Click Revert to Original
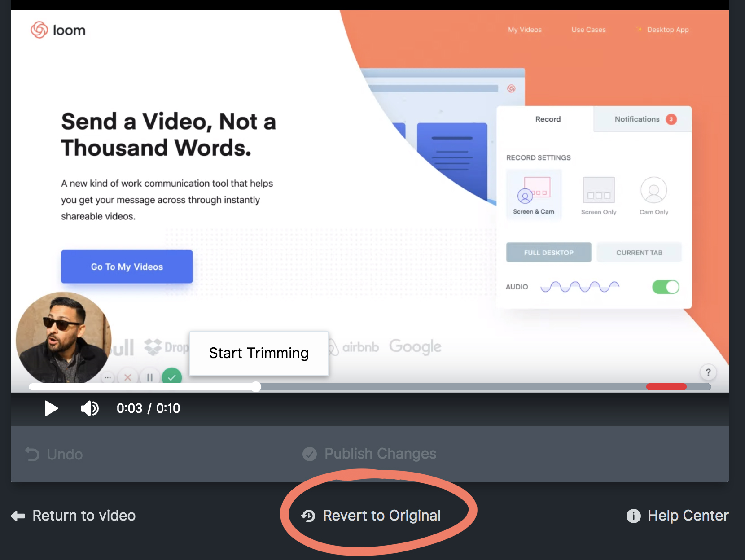This screenshot has height=560, width=745. pyautogui.click(x=371, y=516)
